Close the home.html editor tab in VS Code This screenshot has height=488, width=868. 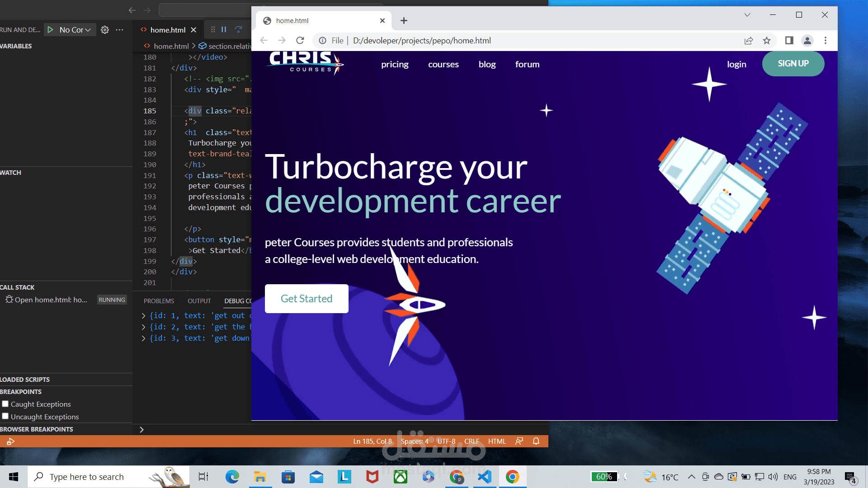point(193,30)
